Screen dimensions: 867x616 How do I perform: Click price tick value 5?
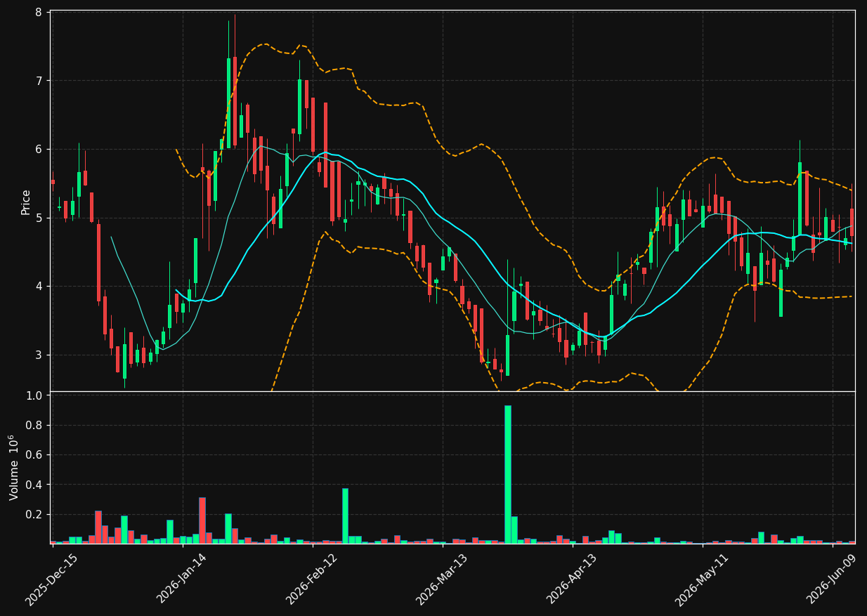pos(38,218)
